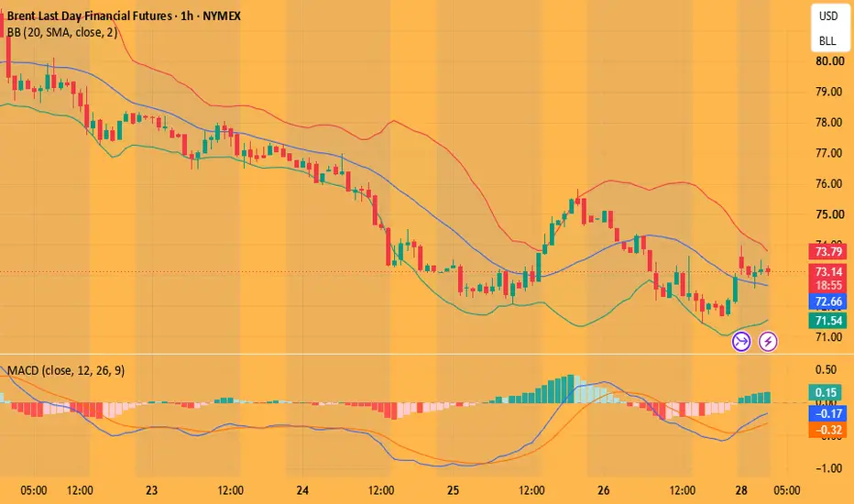Click the 79.00 price axis label
The height and width of the screenshot is (504, 854).
coord(829,92)
